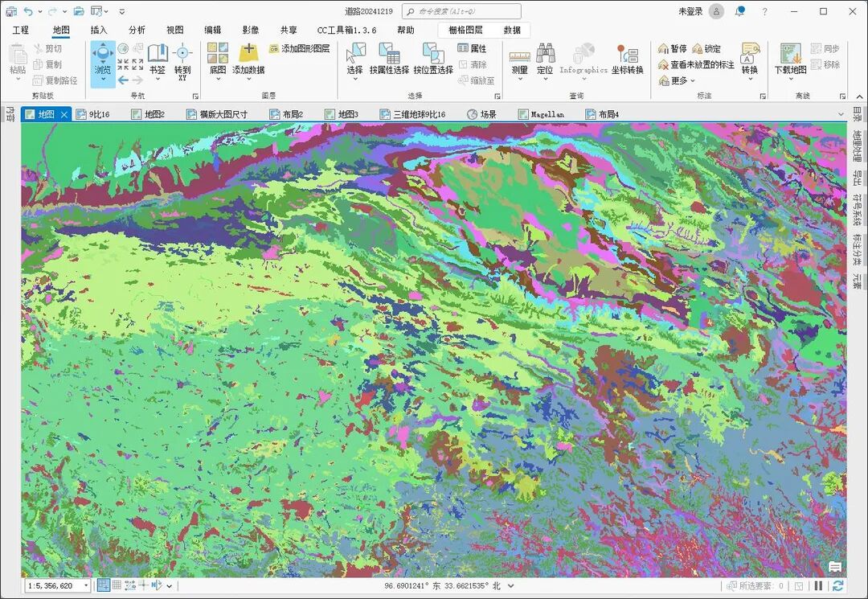The width and height of the screenshot is (868, 599).
Task: Switch to the 编辑 (Edit) ribbon tab
Action: pos(212,30)
